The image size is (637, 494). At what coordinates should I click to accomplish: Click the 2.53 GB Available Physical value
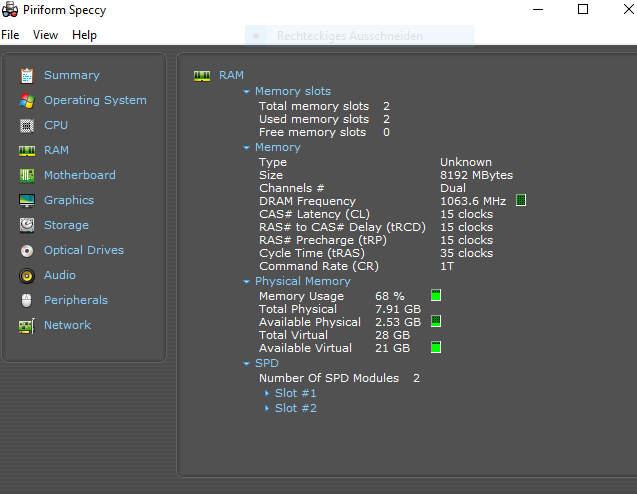click(398, 322)
